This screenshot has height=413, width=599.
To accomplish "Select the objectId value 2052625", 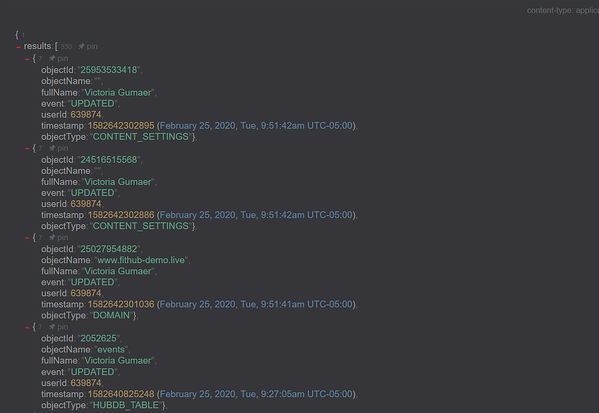I will [98, 338].
